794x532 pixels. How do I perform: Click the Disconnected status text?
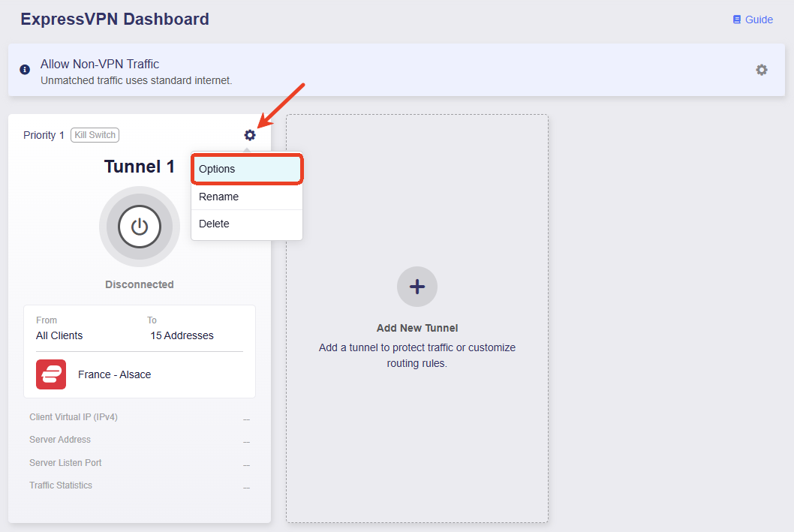(x=140, y=284)
